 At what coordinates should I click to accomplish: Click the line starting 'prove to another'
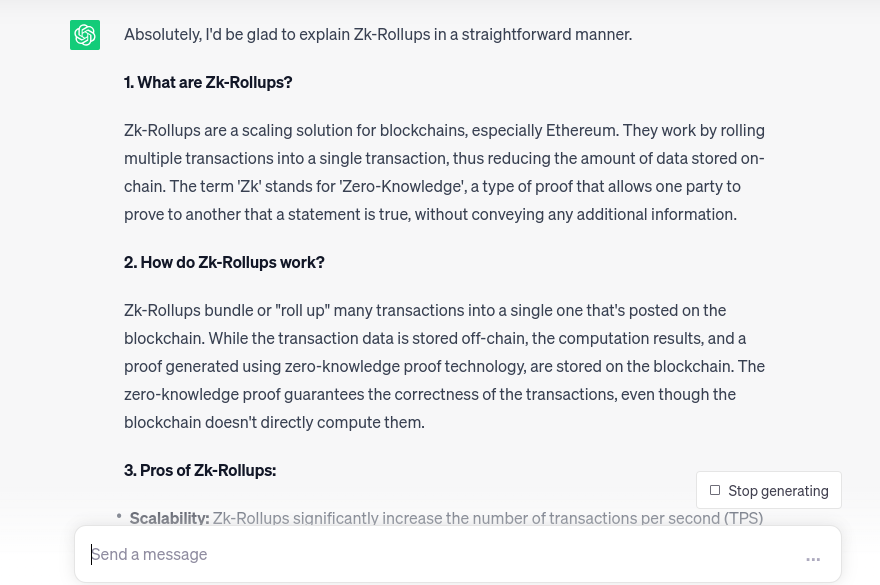[430, 214]
